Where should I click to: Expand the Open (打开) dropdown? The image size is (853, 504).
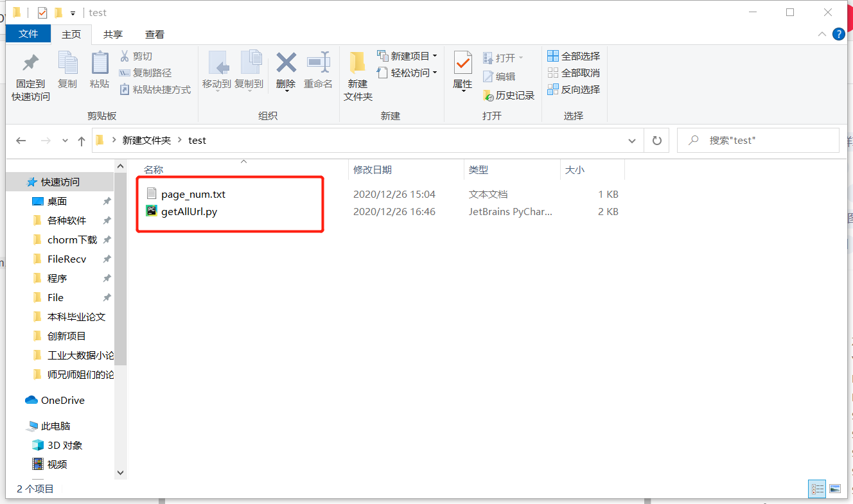[x=521, y=58]
